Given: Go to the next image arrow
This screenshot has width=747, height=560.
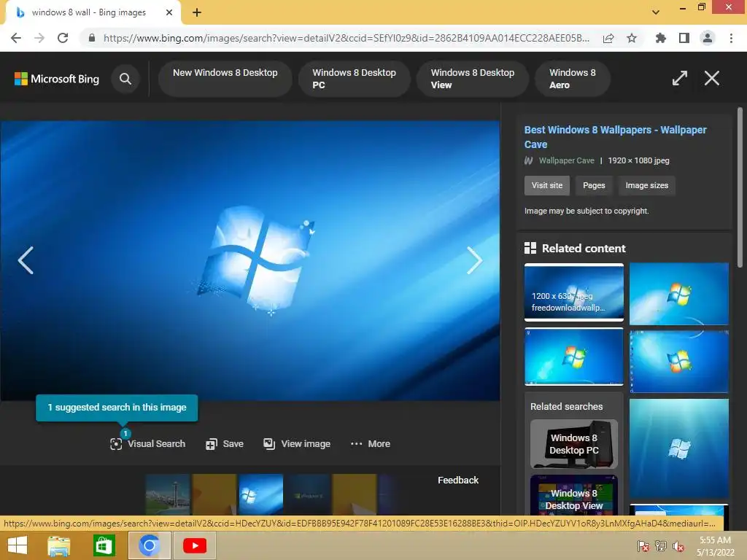Looking at the screenshot, I should point(474,260).
